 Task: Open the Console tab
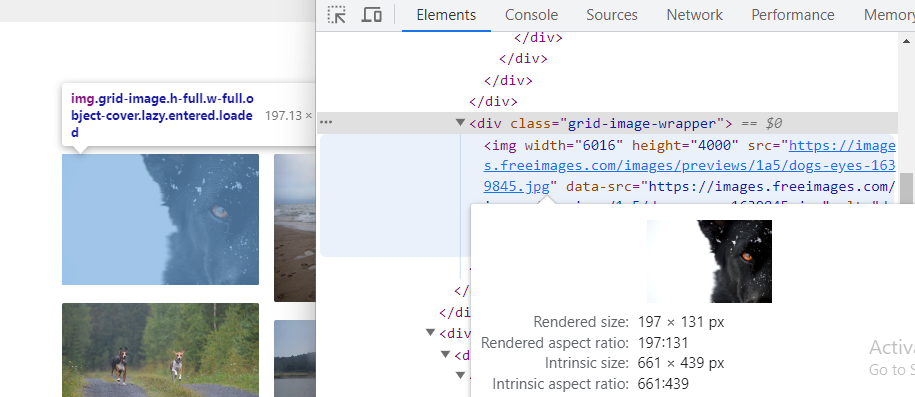(x=531, y=15)
